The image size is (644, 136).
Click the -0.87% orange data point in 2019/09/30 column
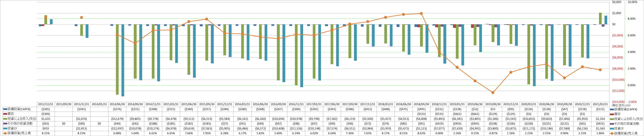pyautogui.click(x=493, y=93)
